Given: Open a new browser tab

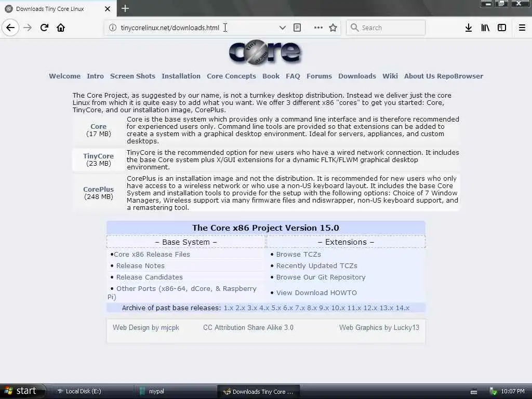Looking at the screenshot, I should coord(125,8).
